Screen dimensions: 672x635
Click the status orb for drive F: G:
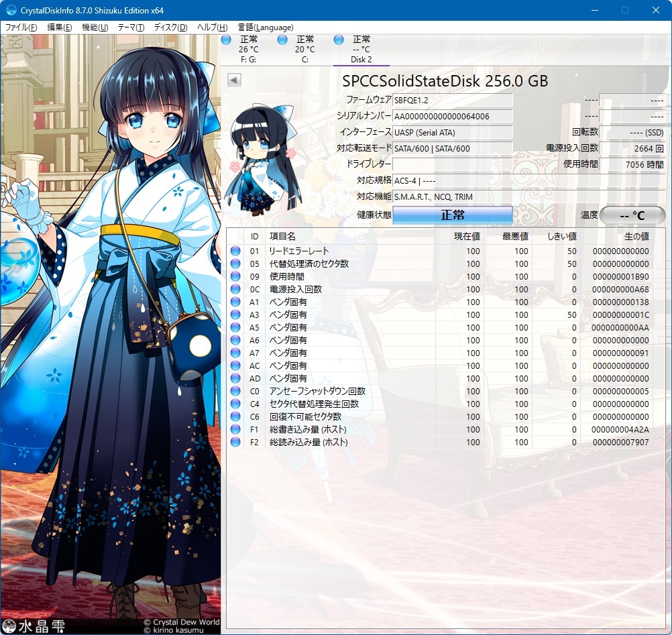point(226,40)
